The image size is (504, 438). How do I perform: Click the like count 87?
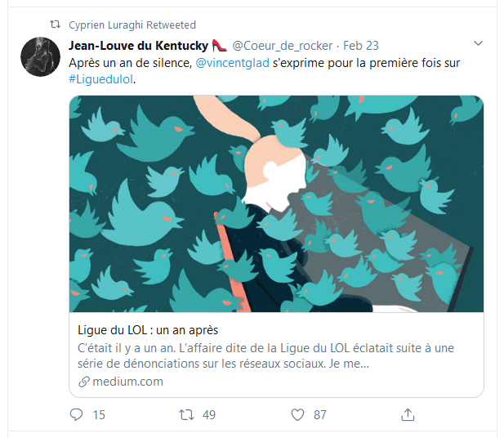[x=320, y=415]
